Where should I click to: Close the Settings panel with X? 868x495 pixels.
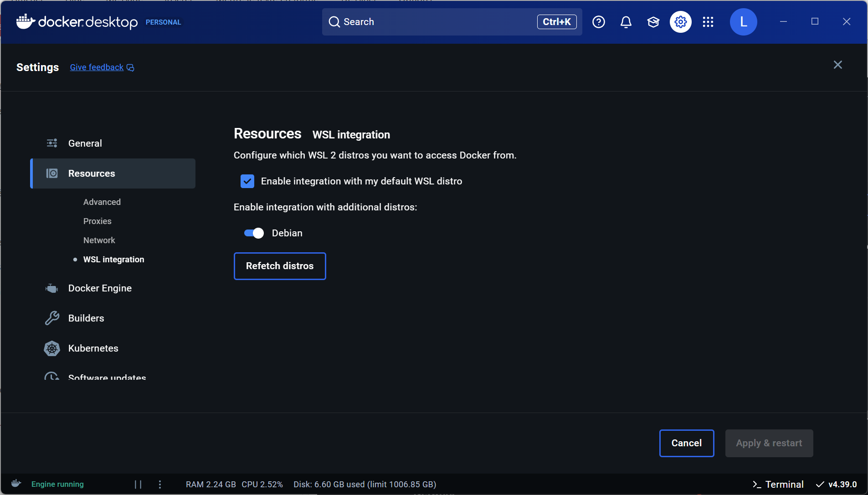pyautogui.click(x=837, y=65)
